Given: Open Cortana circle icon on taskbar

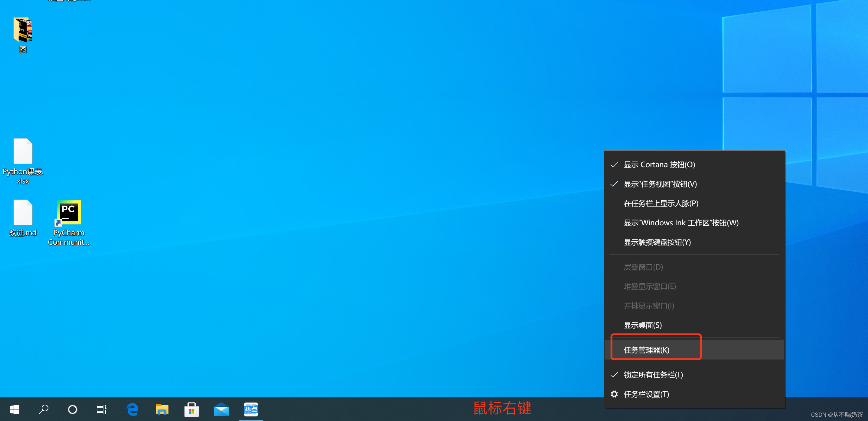Looking at the screenshot, I should tap(73, 409).
